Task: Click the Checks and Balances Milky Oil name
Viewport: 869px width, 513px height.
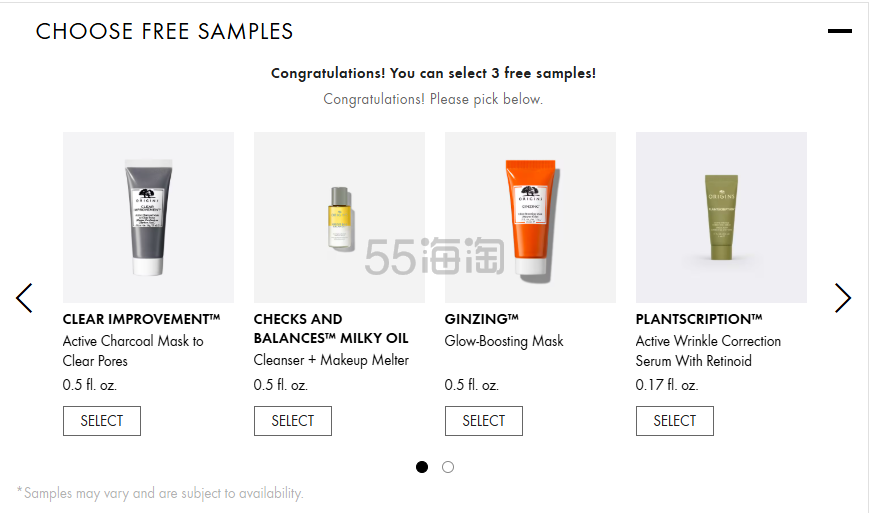Action: pos(331,328)
